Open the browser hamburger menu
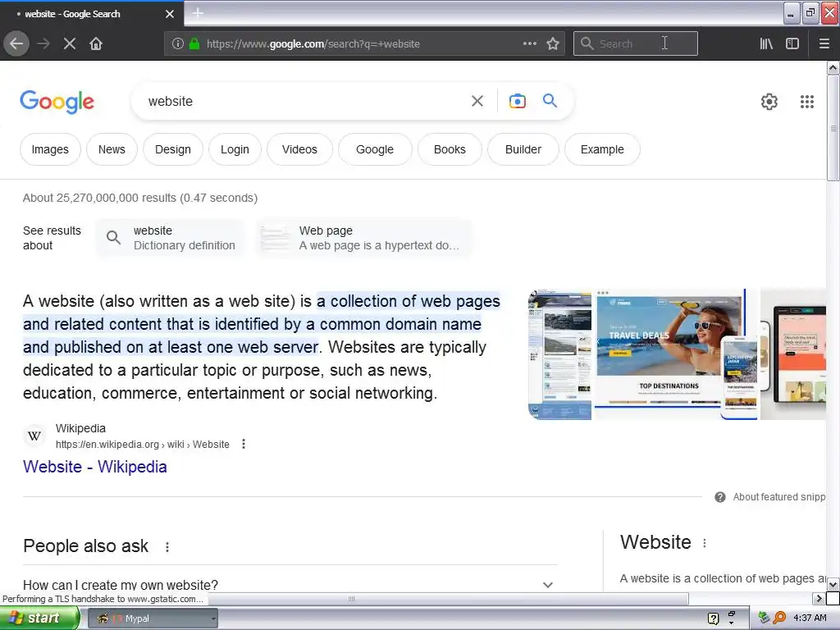 tap(824, 43)
